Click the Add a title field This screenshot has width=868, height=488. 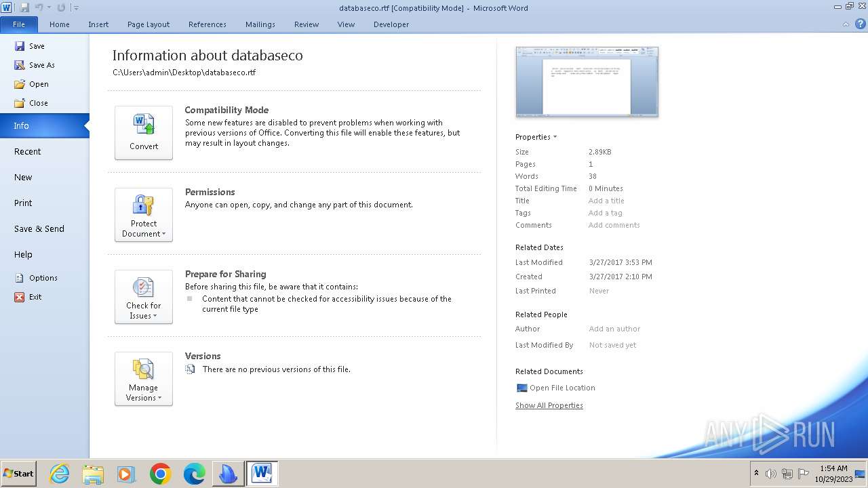coord(606,201)
